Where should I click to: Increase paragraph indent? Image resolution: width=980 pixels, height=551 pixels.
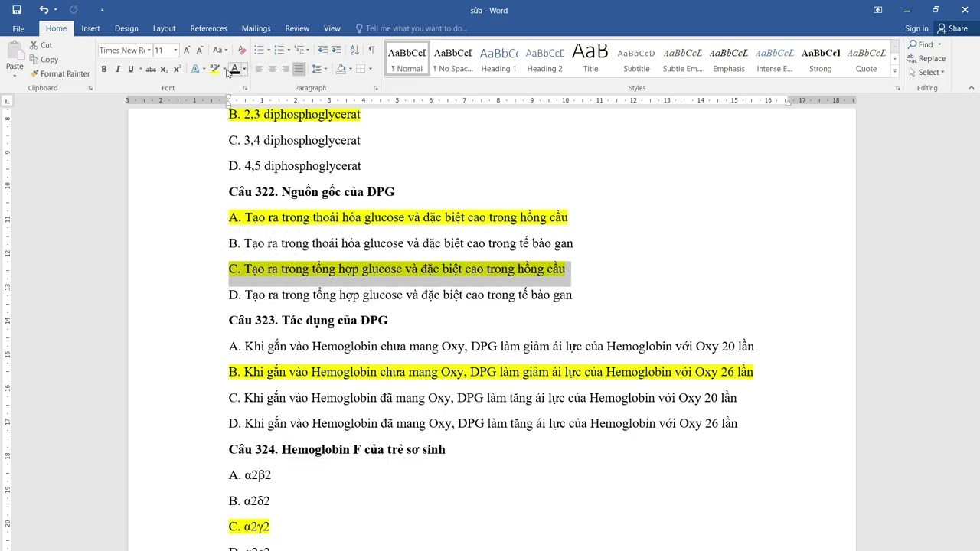337,50
